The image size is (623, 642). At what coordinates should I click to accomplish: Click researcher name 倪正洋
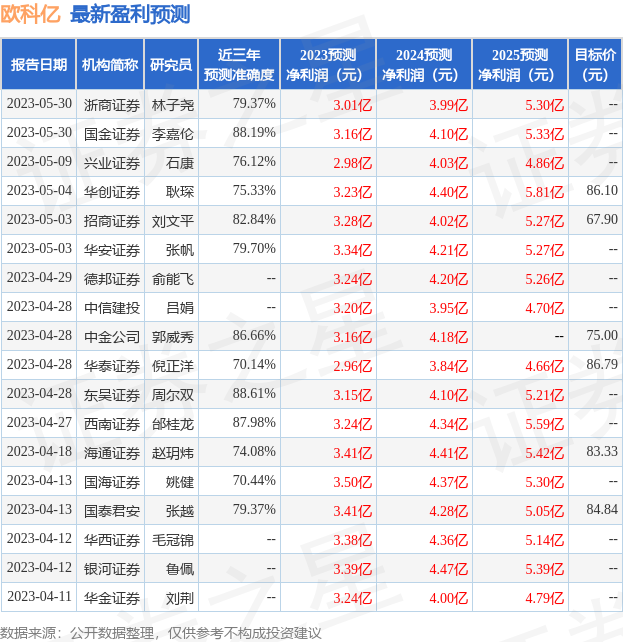(x=173, y=366)
